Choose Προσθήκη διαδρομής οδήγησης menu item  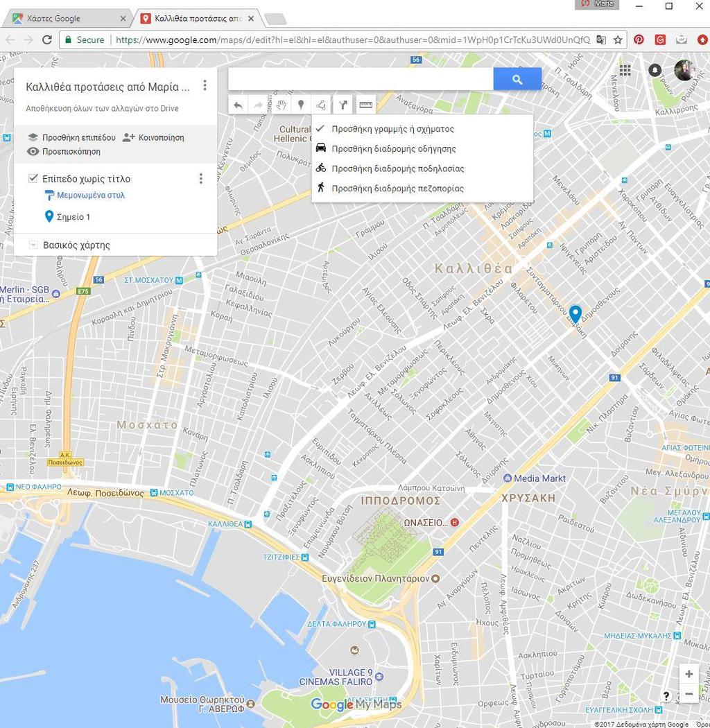pos(422,148)
